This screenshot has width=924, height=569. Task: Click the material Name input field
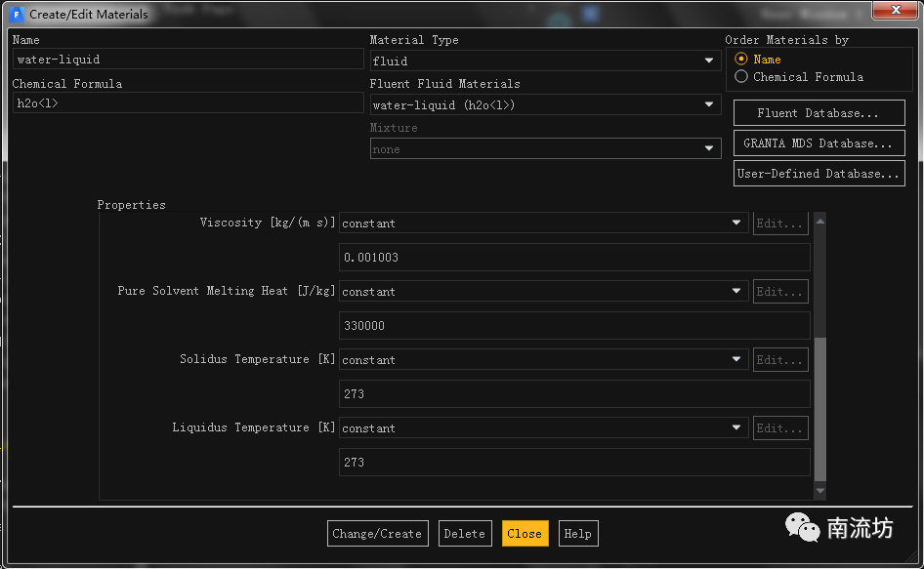188,59
